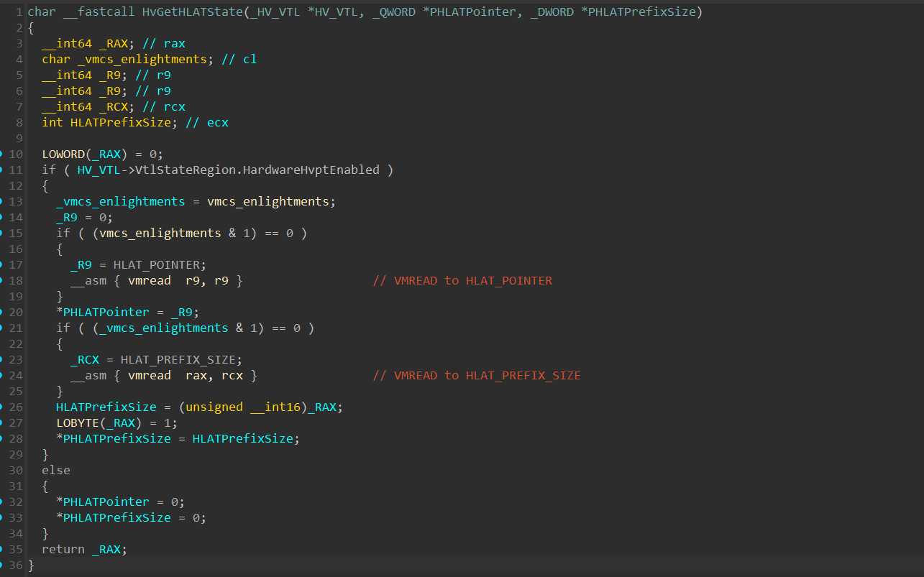Click line number 1 in the gutter
The height and width of the screenshot is (577, 924).
coord(19,12)
